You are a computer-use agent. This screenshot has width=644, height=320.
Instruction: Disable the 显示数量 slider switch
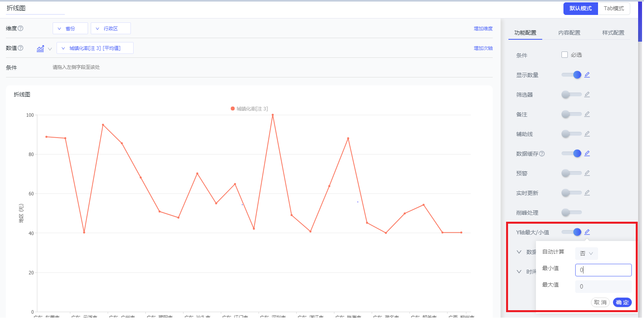click(x=572, y=75)
